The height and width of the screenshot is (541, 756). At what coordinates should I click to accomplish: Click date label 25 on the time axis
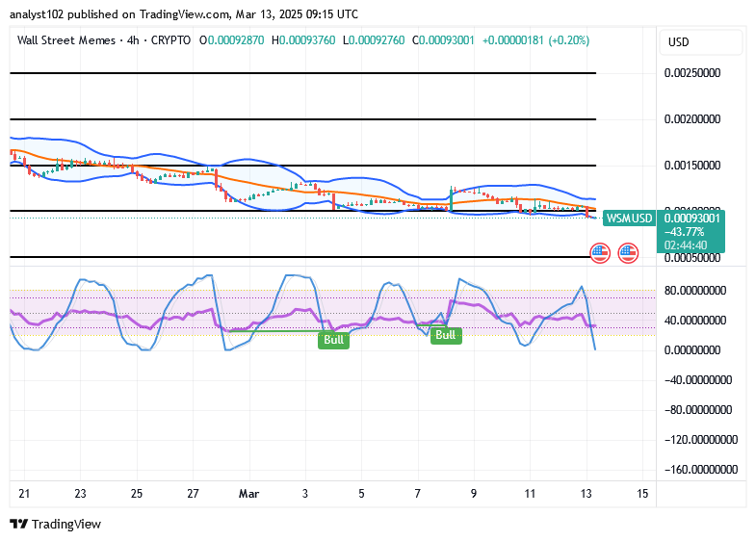click(x=137, y=493)
